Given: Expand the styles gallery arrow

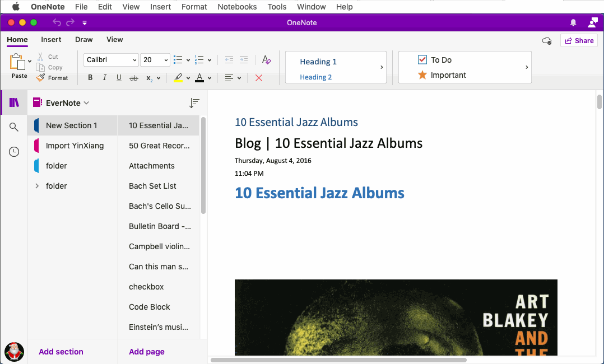Looking at the screenshot, I should (382, 67).
